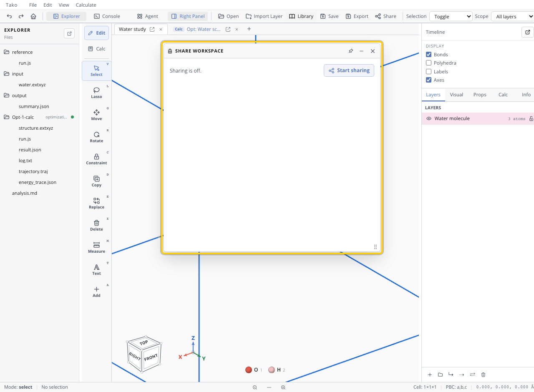
Task: Open trajectory.traj file
Action: tap(33, 171)
